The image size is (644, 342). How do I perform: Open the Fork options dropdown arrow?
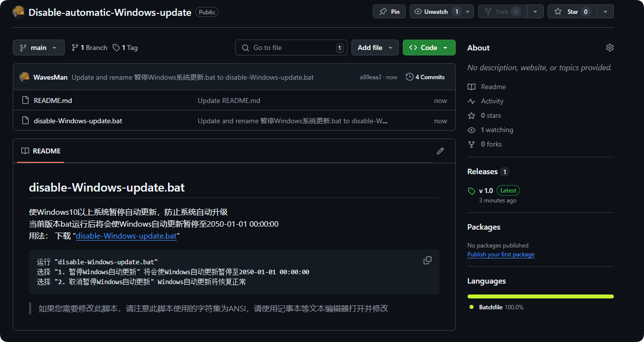pyautogui.click(x=535, y=11)
